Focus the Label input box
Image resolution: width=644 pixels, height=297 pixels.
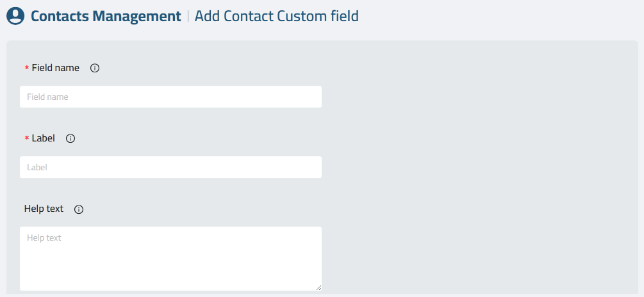pyautogui.click(x=171, y=167)
